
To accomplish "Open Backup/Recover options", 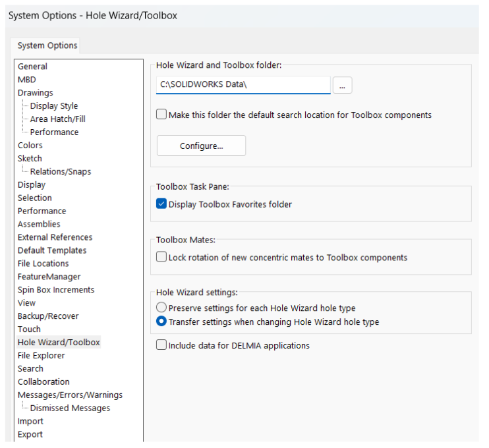I will click(x=48, y=316).
